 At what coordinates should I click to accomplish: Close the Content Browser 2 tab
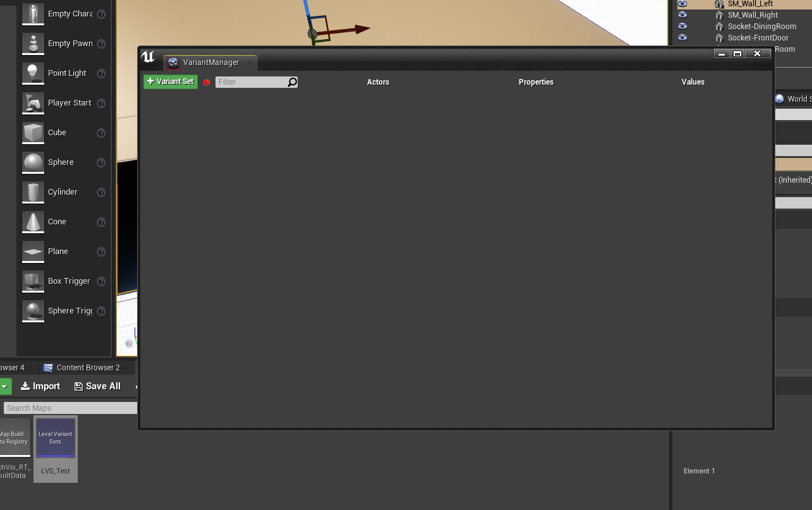(126, 368)
